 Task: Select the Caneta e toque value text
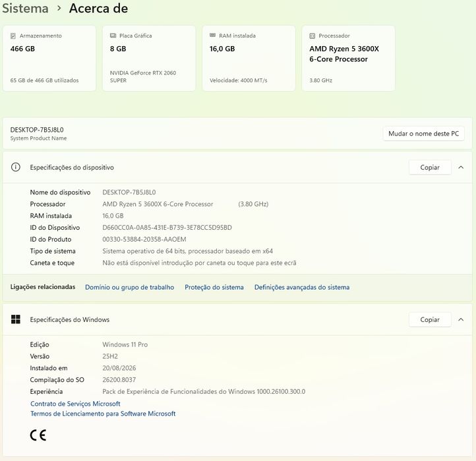point(199,263)
